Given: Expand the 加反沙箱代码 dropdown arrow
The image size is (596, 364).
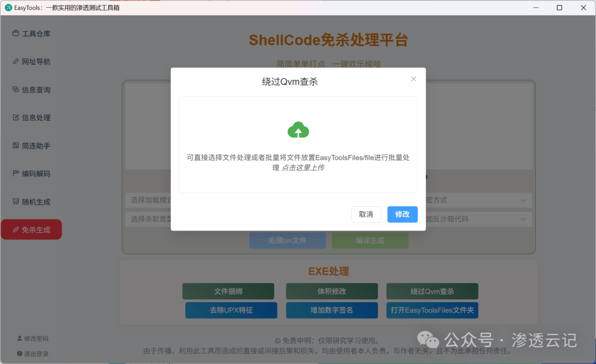Looking at the screenshot, I should coord(523,220).
